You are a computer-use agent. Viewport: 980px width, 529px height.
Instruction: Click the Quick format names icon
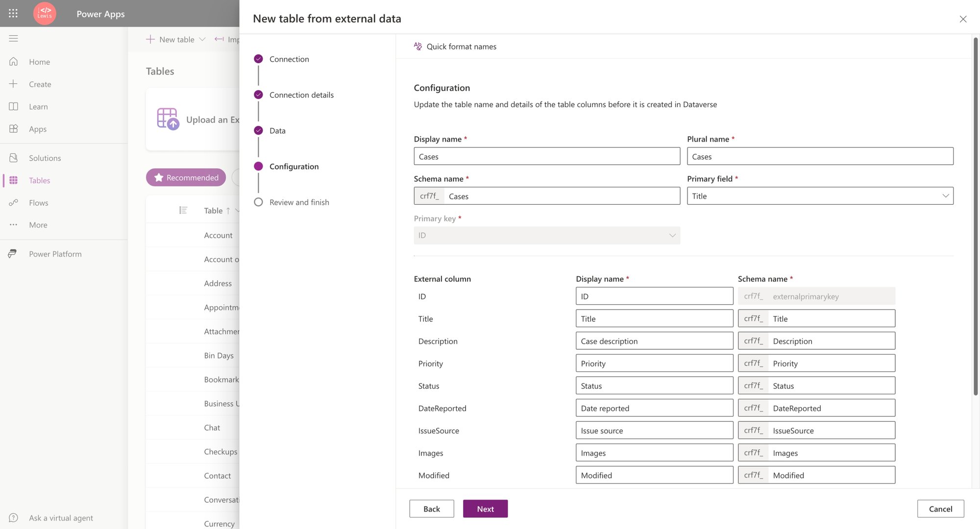click(x=418, y=46)
